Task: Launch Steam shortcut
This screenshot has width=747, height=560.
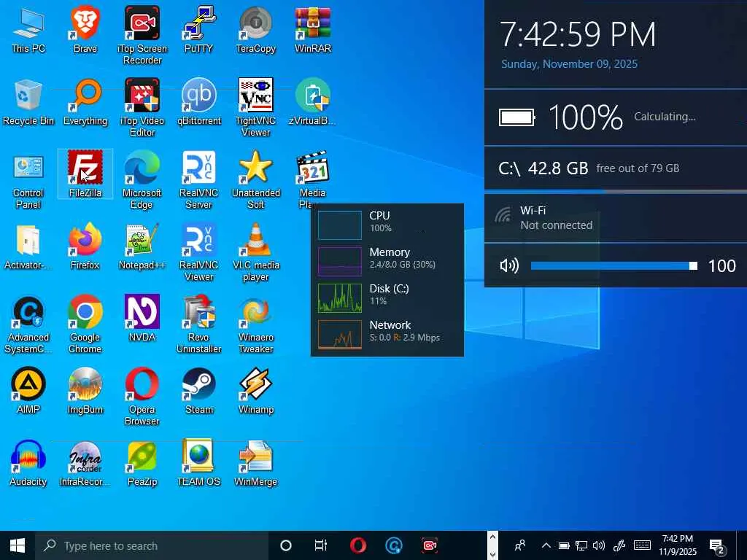Action: click(x=198, y=391)
